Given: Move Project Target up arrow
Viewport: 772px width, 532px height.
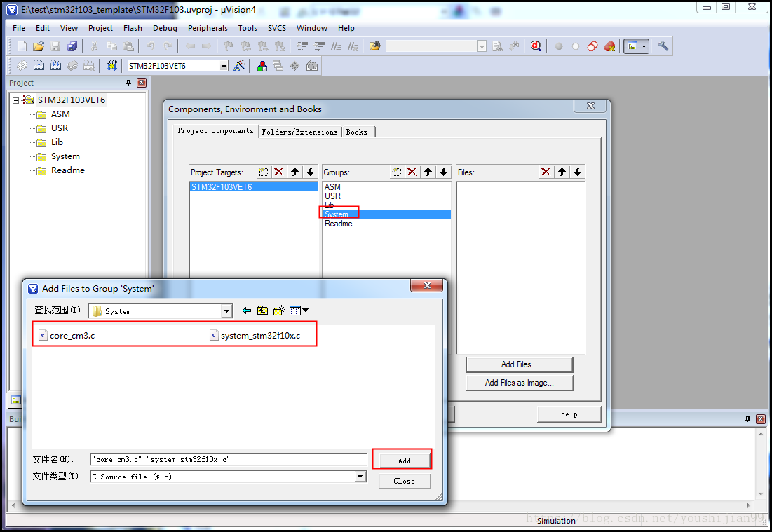Looking at the screenshot, I should 294,172.
